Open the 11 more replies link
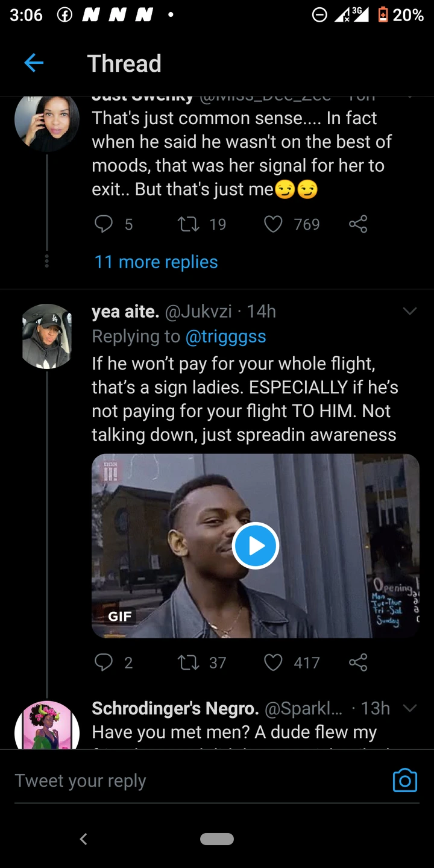Screen dimensions: 434x868 pos(156,262)
